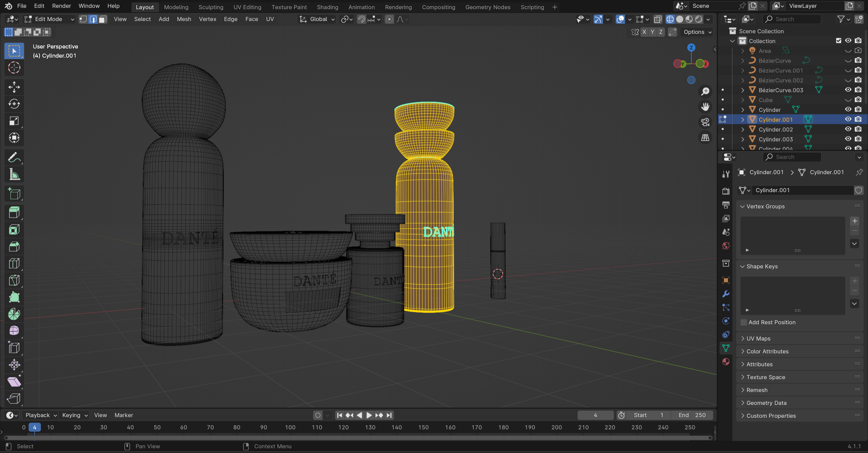Click the Toggle Camera View icon

[x=705, y=122]
